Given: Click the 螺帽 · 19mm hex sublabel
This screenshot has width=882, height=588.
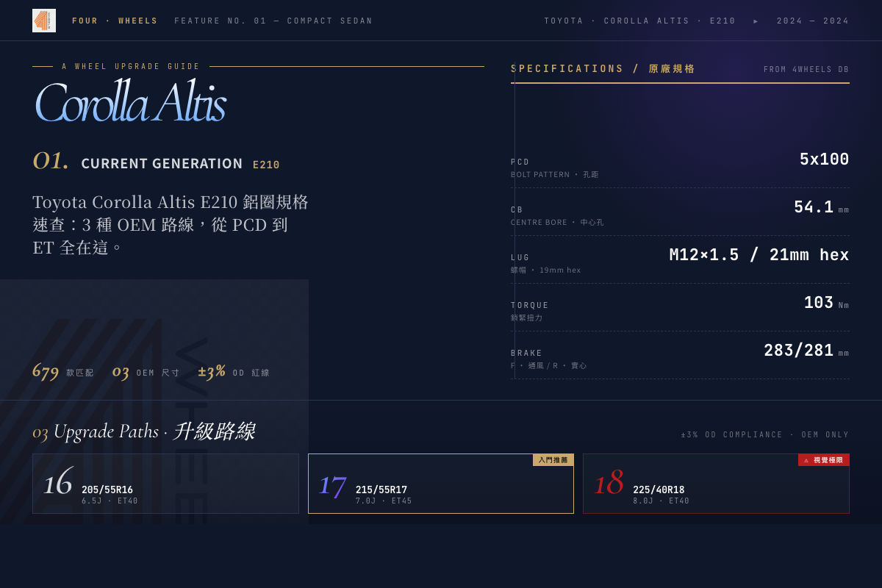Looking at the screenshot, I should tap(545, 270).
